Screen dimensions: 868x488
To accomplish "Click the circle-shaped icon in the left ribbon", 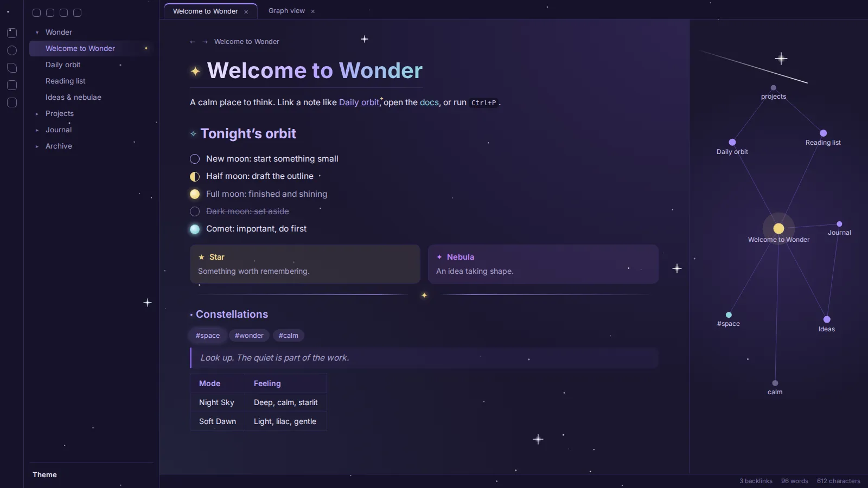I will [12, 50].
